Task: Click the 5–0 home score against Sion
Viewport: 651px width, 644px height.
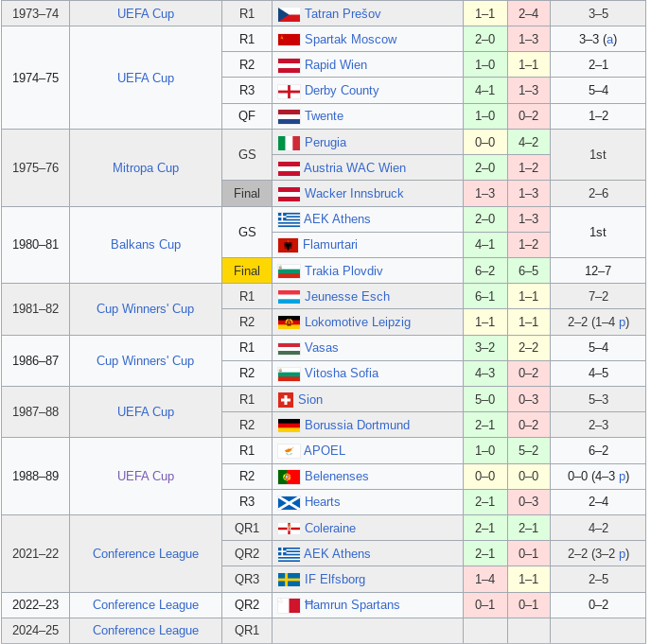Action: point(484,400)
